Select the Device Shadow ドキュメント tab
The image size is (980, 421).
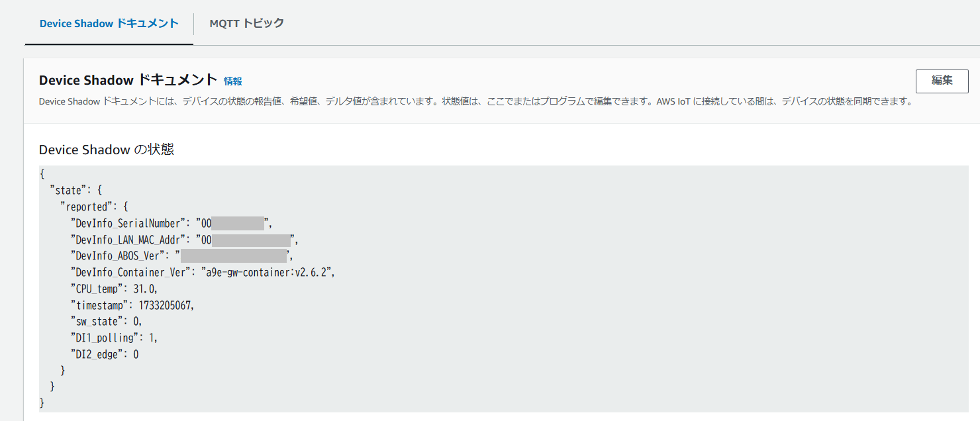point(109,23)
